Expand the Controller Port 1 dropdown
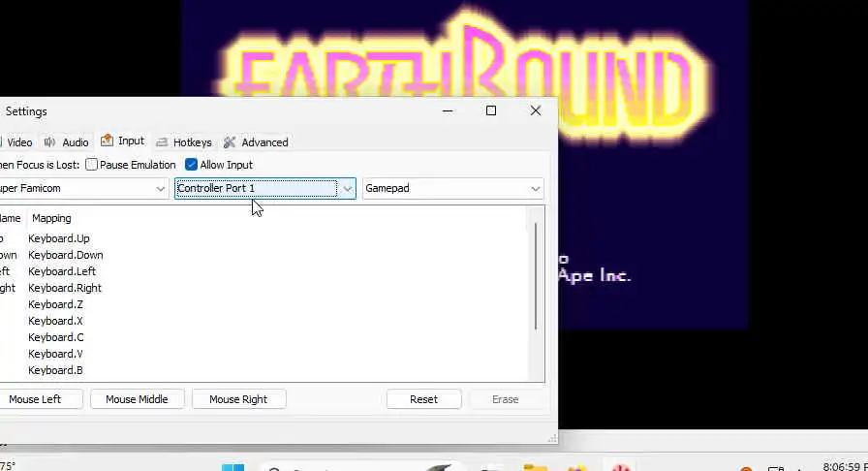Screen dimensions: 868x471 click(265, 188)
